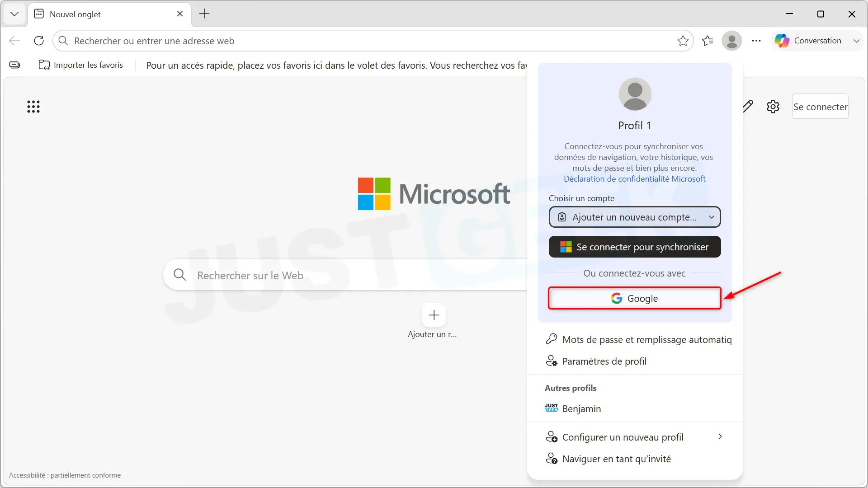
Task: Open a new tab with plus button
Action: [204, 14]
